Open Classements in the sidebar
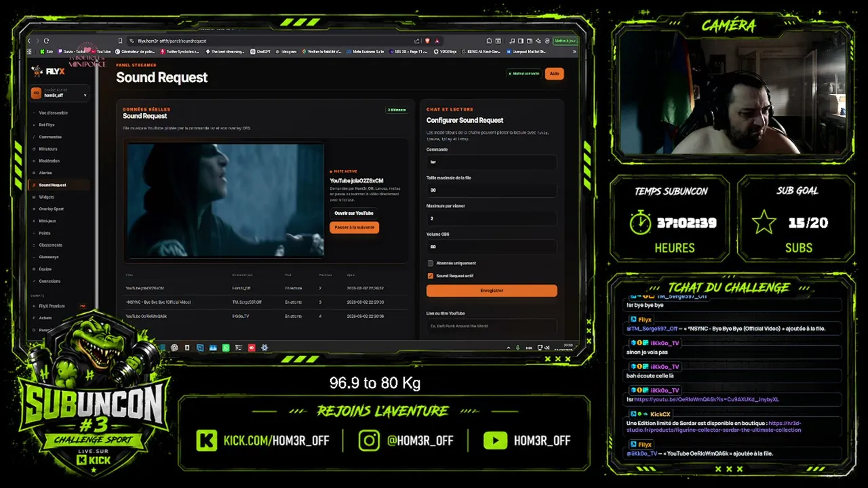The image size is (868, 488). pyautogui.click(x=50, y=245)
